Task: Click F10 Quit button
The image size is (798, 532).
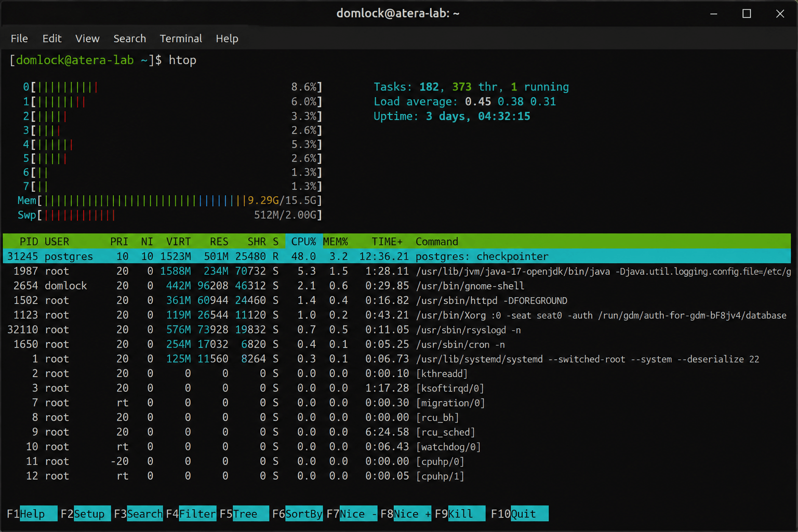Action: [520, 514]
